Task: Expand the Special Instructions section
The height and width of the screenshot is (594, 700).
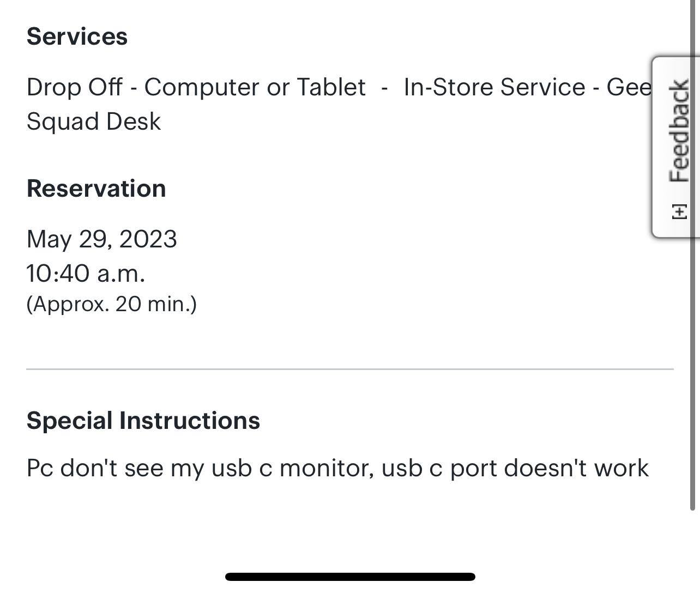Action: pyautogui.click(x=144, y=420)
